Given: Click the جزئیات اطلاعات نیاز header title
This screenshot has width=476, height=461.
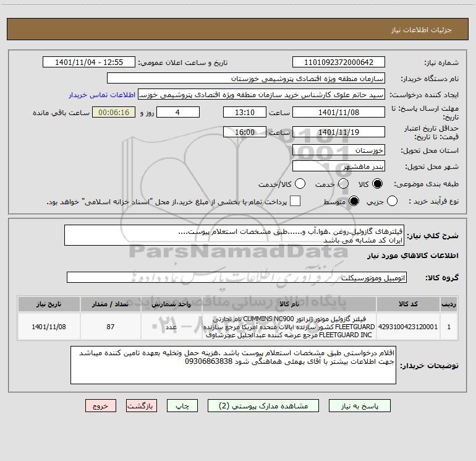Looking at the screenshot, I should coord(422,30).
